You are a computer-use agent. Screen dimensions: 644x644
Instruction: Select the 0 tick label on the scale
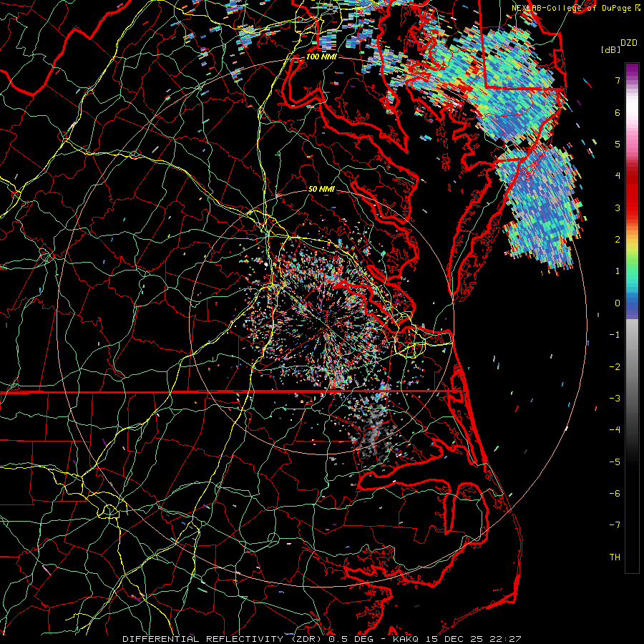point(618,303)
